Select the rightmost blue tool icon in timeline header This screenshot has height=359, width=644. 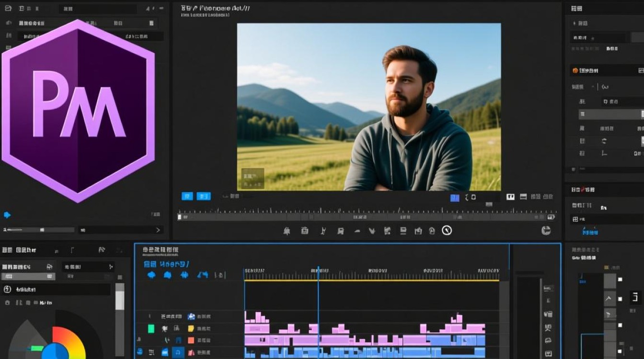coord(203,275)
